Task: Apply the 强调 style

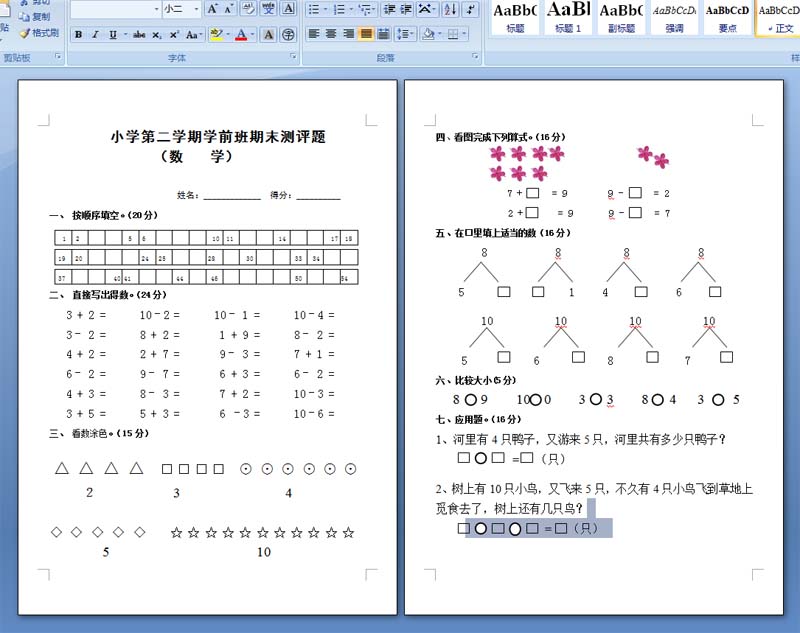Action: (x=674, y=18)
